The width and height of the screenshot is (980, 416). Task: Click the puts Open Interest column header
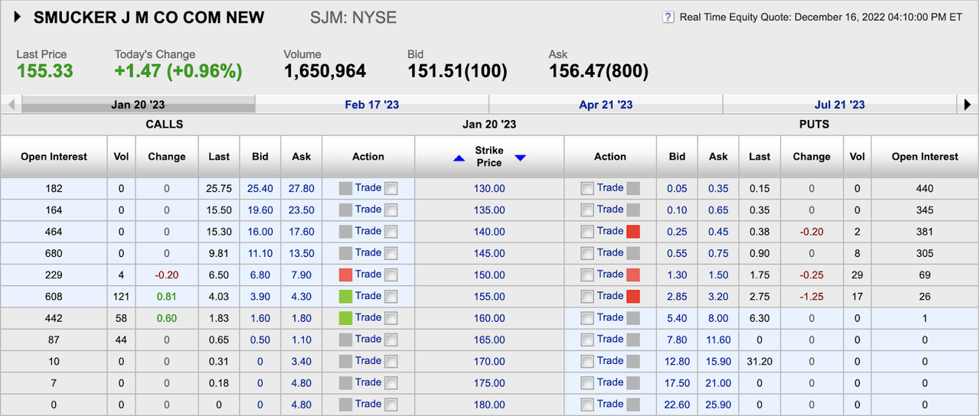coord(925,157)
